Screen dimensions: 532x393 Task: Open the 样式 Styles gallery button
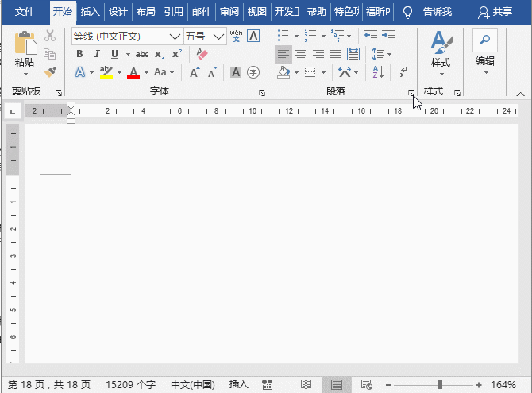pyautogui.click(x=441, y=54)
